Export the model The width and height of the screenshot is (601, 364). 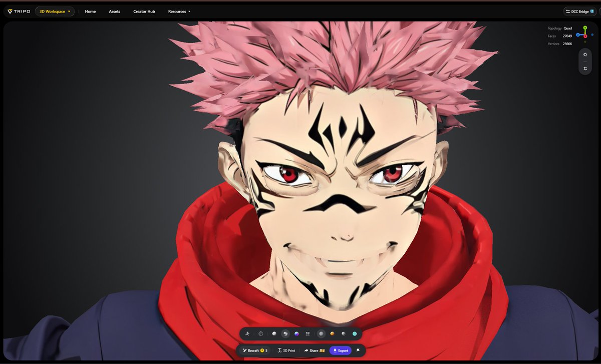pos(341,350)
